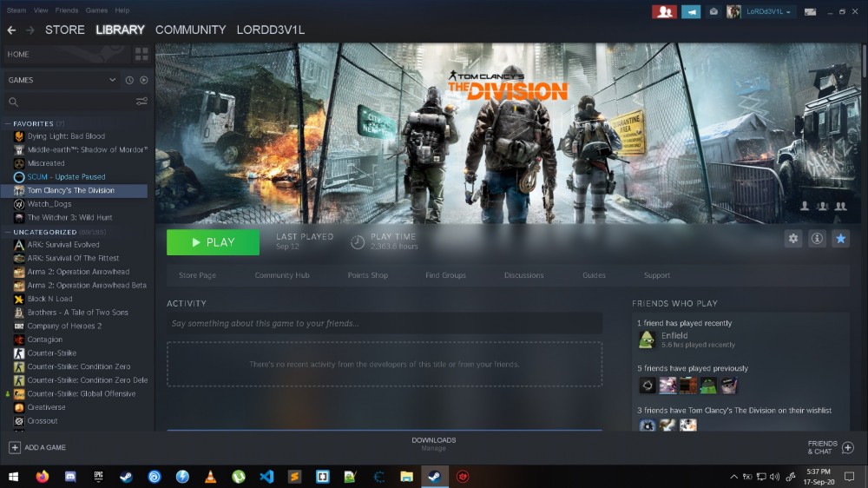Viewport: 868px width, 488px height.
Task: Click the blue announcements megaphone icon
Action: 690,11
